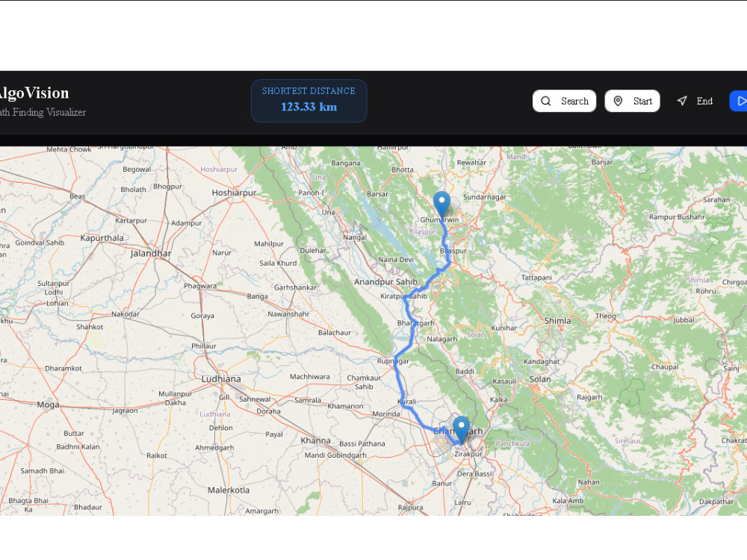Click the Ludhiana city label on map
This screenshot has width=747, height=560.
click(x=221, y=379)
